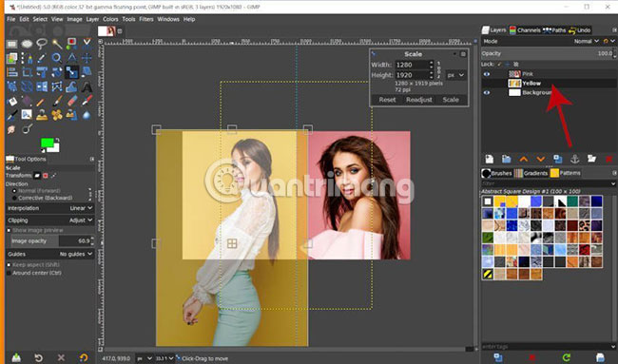618x364 pixels.
Task: Duplicate the selected layer
Action: (557, 159)
